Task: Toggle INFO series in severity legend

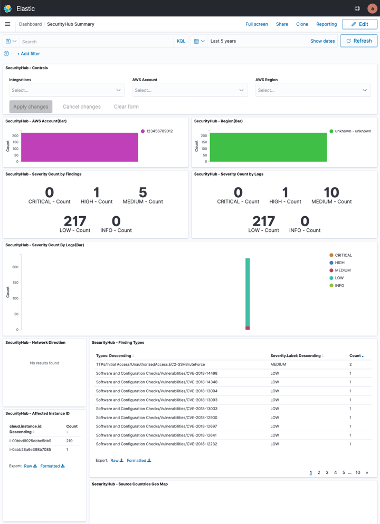Action: click(x=337, y=285)
